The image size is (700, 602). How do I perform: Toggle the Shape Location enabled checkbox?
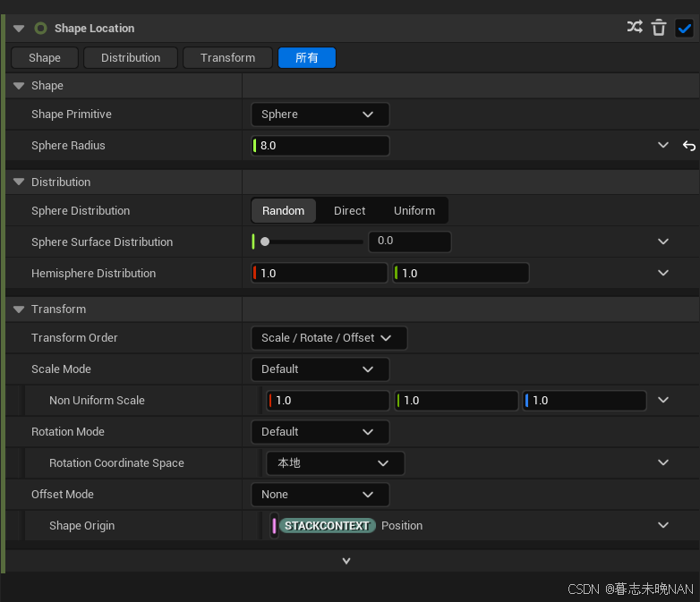tap(684, 28)
